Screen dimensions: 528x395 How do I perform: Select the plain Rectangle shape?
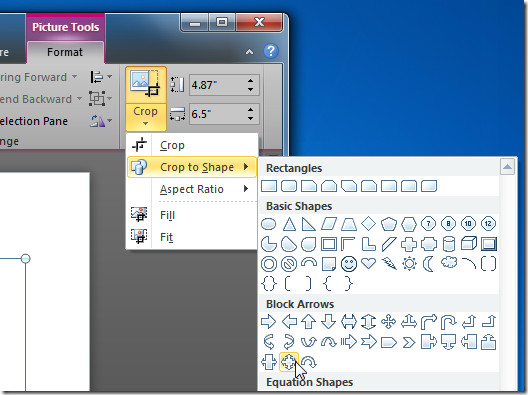coord(269,186)
